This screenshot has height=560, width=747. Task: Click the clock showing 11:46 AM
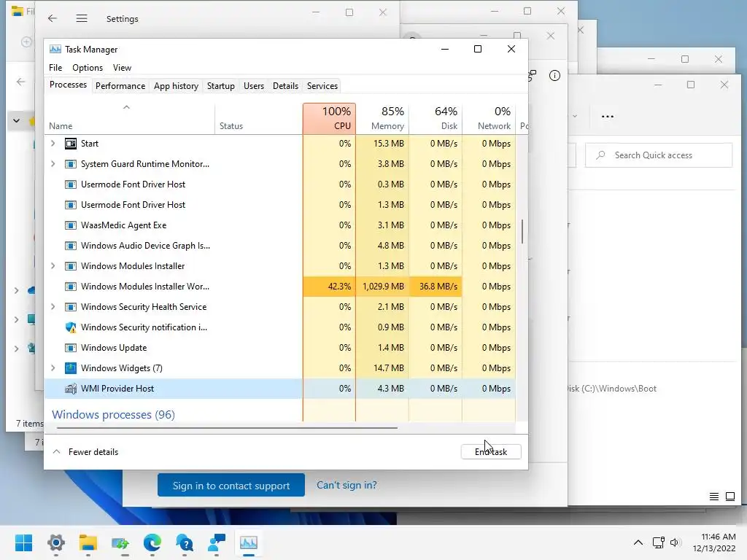719,537
